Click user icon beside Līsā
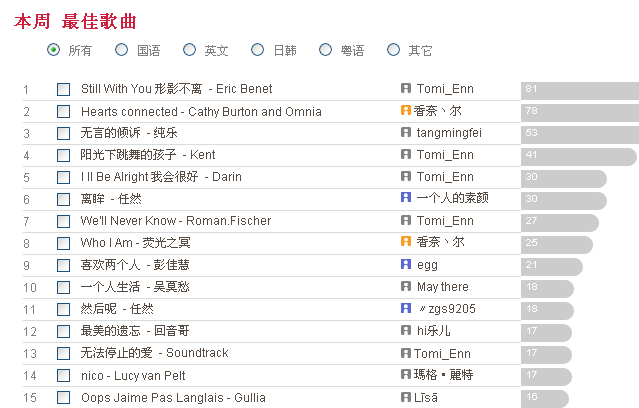This screenshot has width=639, height=408. click(406, 397)
